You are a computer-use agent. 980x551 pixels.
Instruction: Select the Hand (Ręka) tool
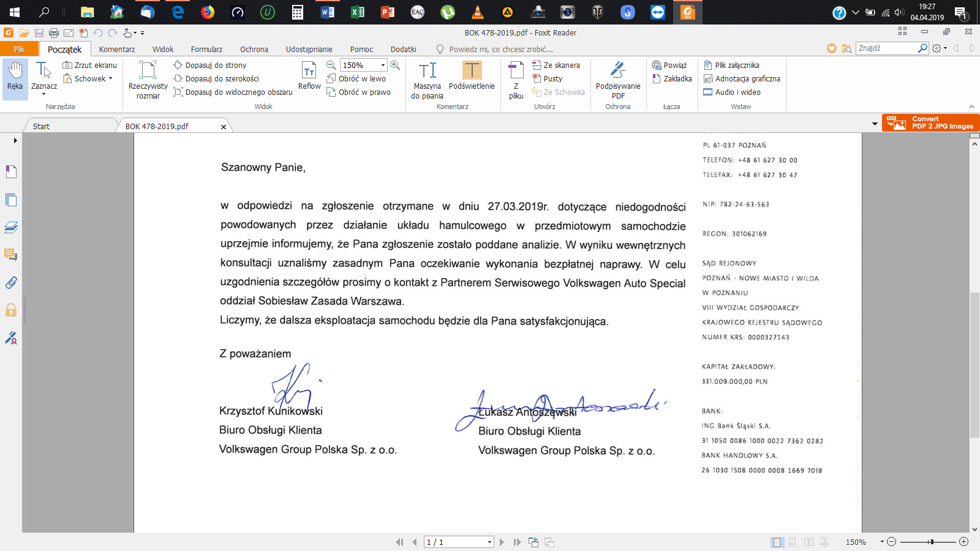click(15, 76)
